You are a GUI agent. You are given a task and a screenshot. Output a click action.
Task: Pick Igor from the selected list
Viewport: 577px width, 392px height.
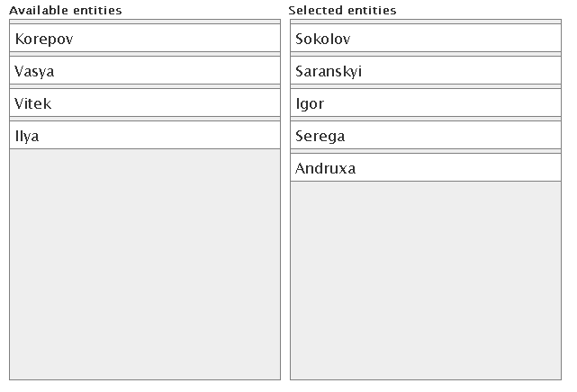click(x=424, y=103)
